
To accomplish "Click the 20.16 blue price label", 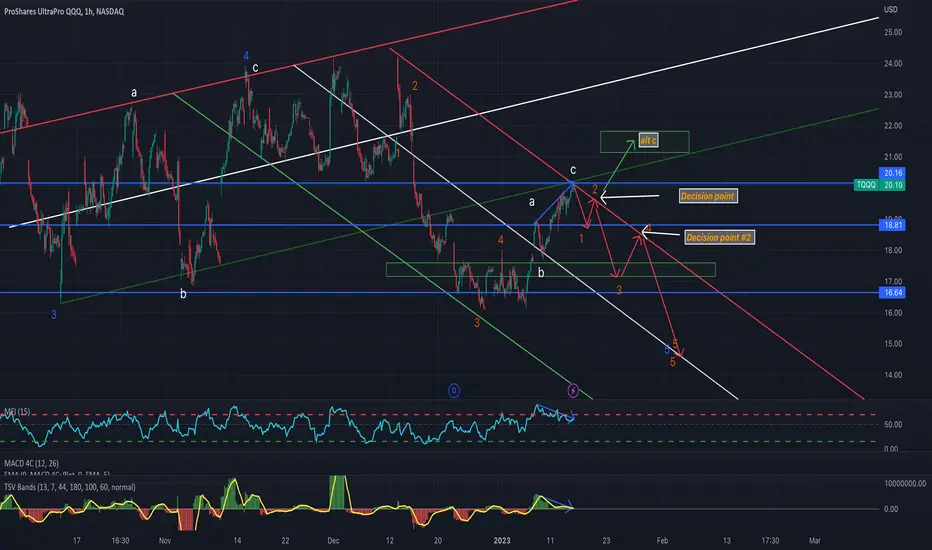I will point(892,173).
